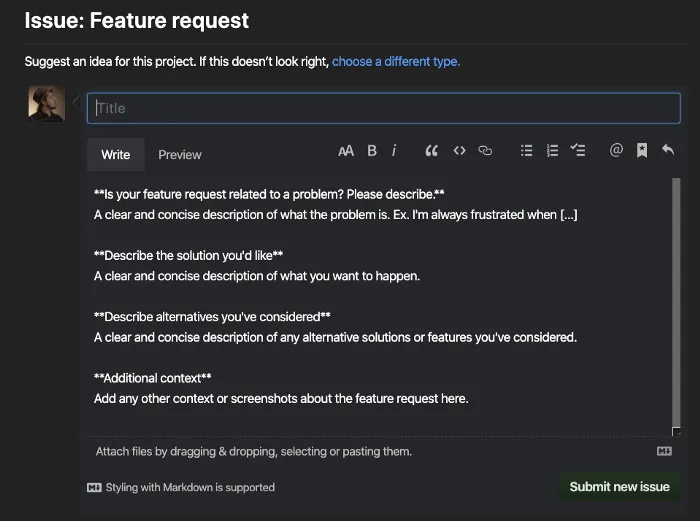The image size is (700, 521).
Task: Mention a user with the @ icon
Action: coord(616,150)
